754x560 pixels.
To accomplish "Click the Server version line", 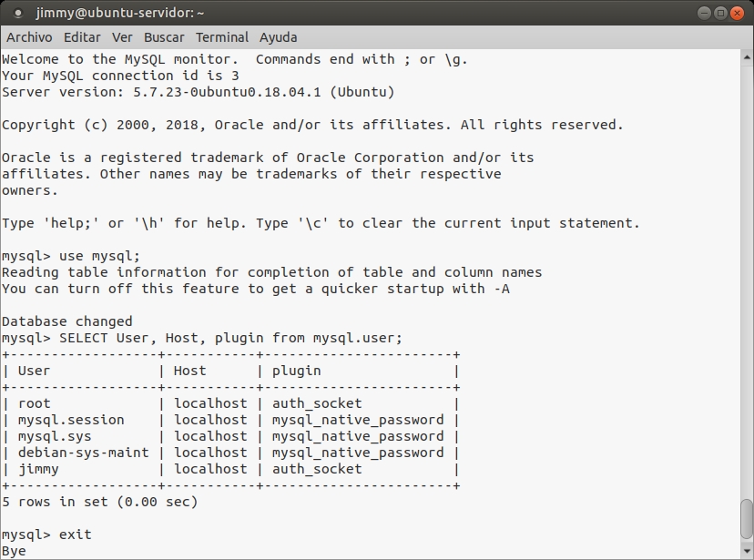I will (x=199, y=92).
